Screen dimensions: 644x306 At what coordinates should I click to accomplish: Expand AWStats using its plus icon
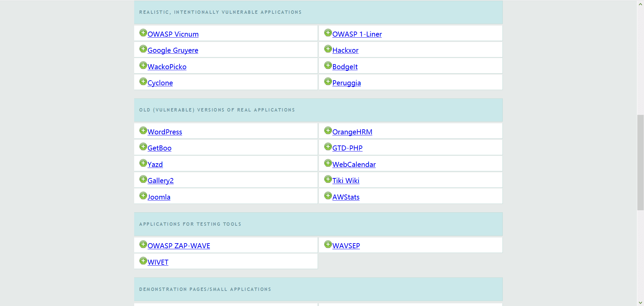point(328,195)
